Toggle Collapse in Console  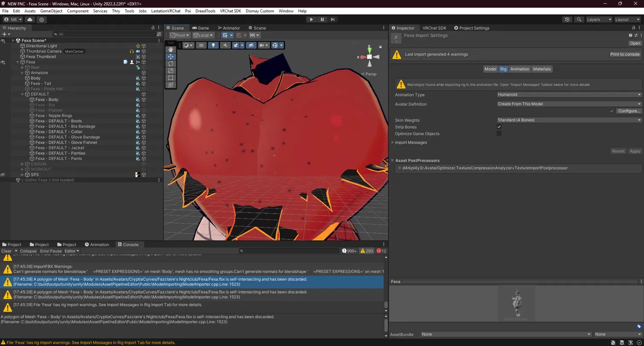click(28, 251)
